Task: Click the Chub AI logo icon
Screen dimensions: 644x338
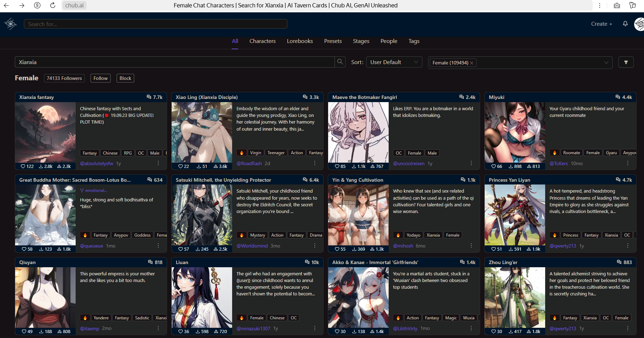Action: click(x=11, y=24)
